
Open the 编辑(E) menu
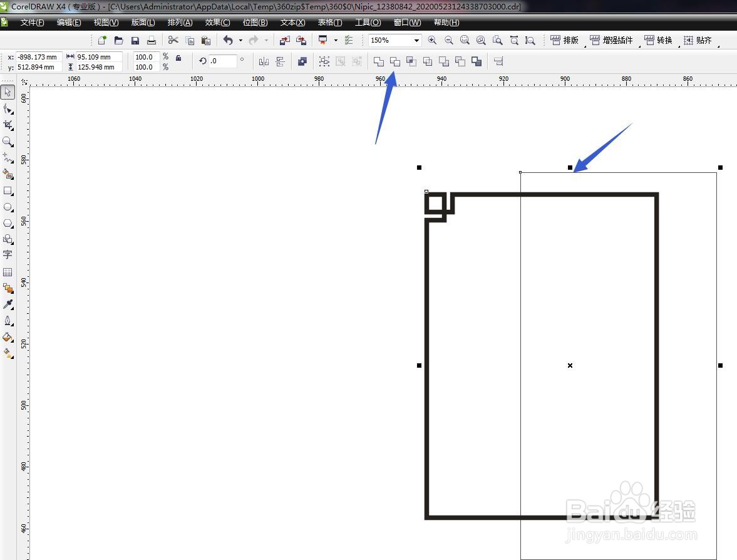coord(69,23)
